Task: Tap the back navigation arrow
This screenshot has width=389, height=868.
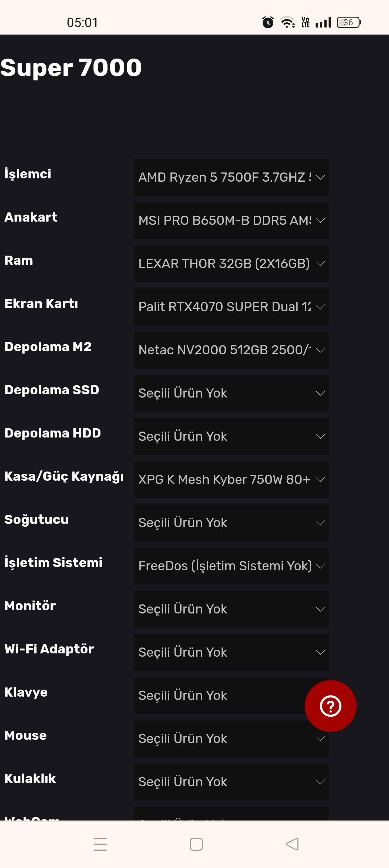Action: (292, 843)
